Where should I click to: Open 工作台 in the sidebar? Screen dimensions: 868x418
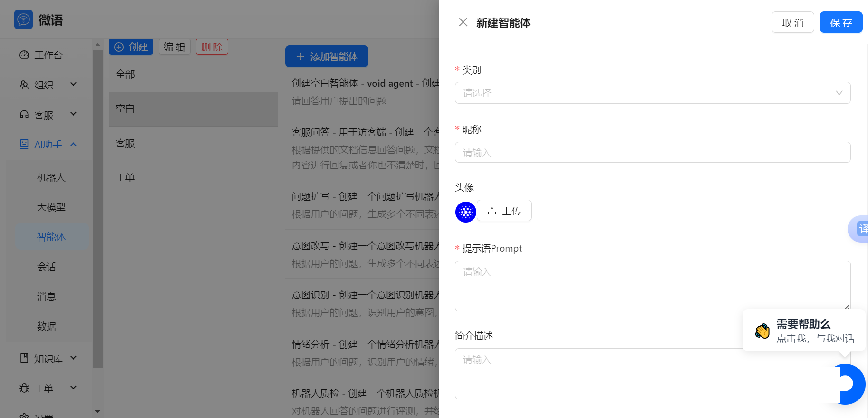tap(48, 55)
